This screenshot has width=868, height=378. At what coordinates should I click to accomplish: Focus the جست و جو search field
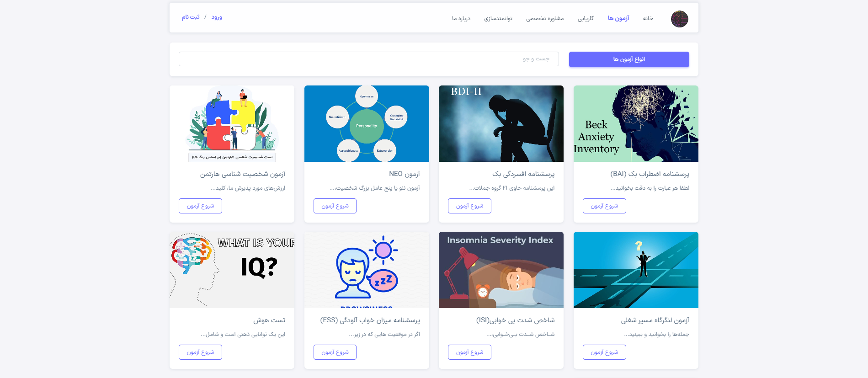(369, 59)
